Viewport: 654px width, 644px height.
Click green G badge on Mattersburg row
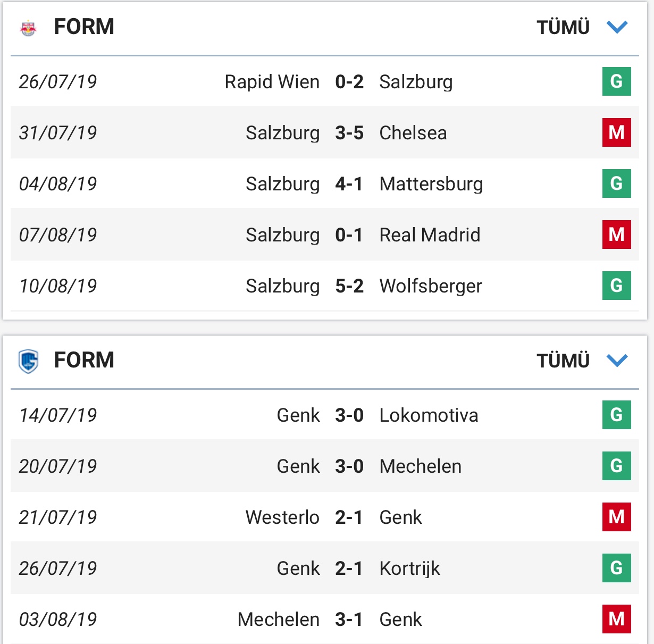pyautogui.click(x=616, y=183)
